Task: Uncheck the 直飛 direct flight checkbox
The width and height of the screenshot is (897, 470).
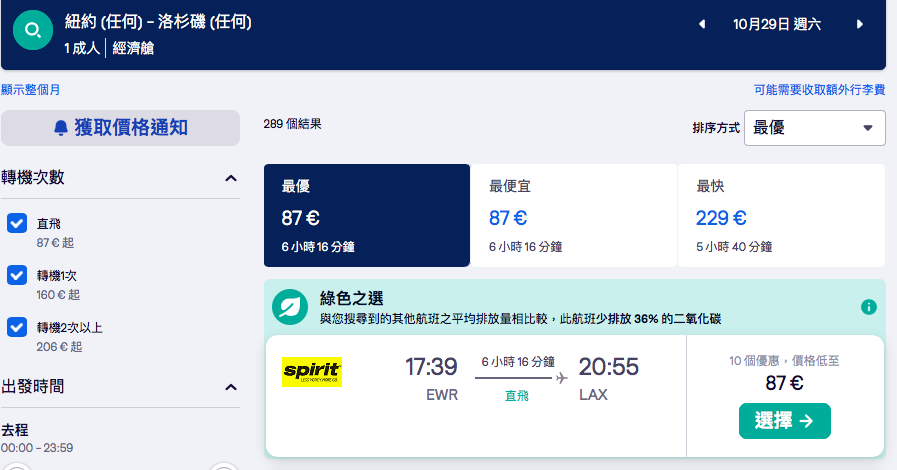Action: click(17, 224)
